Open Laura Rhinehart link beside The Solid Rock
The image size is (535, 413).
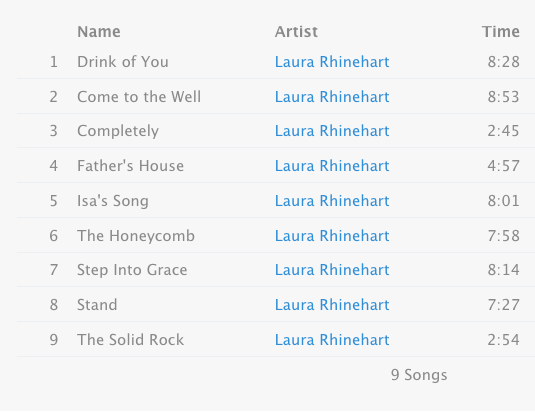click(x=332, y=340)
